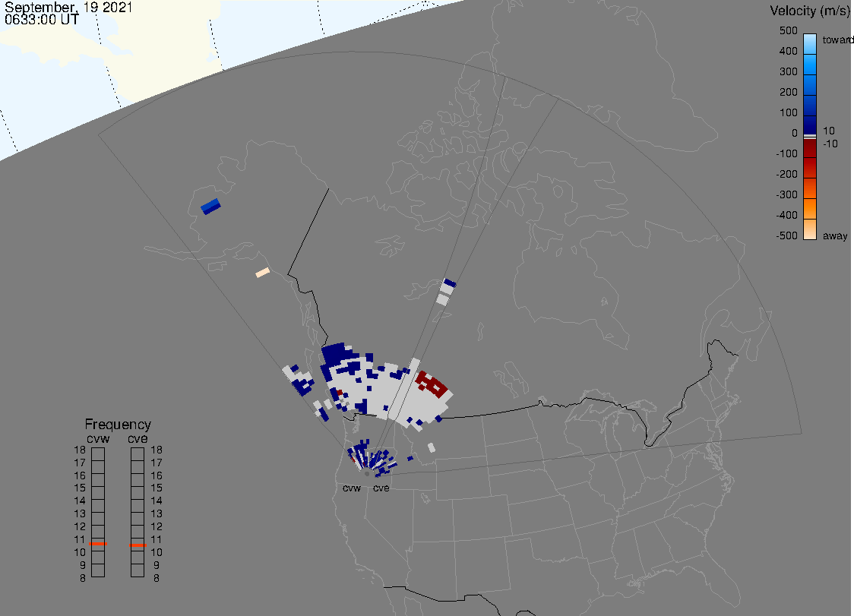This screenshot has height=616, width=854.
Task: Select the pale orange bottom segment of the colorbar
Action: pos(810,229)
